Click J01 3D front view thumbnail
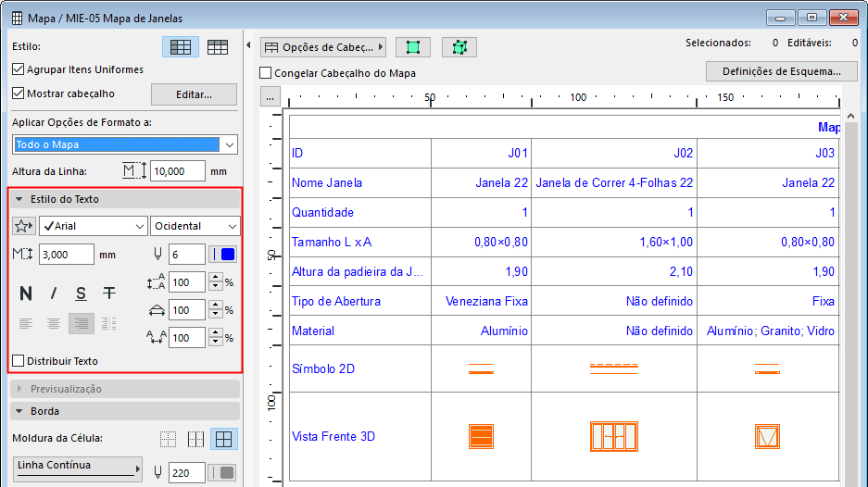 coord(481,436)
